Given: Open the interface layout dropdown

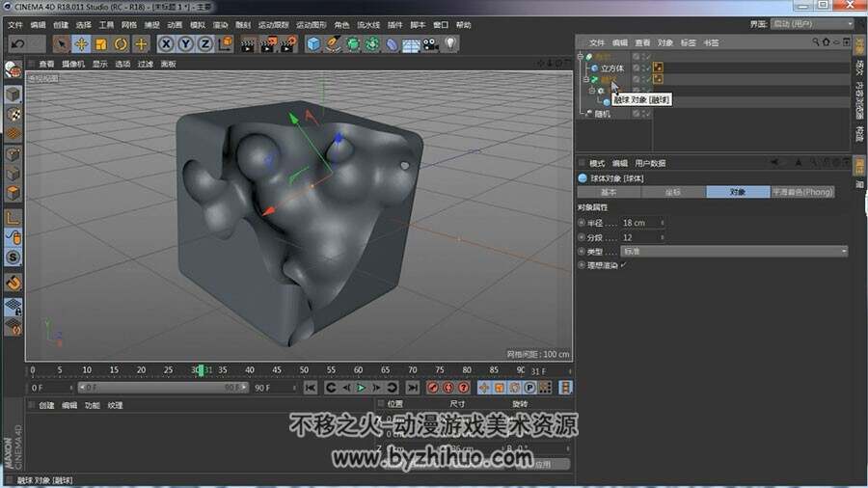Looking at the screenshot, I should [812, 24].
